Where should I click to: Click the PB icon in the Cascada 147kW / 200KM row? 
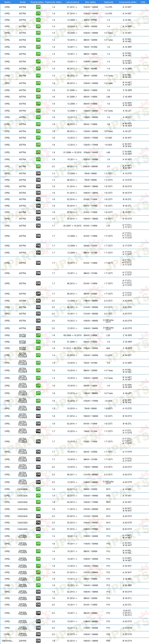tap(38, 509)
